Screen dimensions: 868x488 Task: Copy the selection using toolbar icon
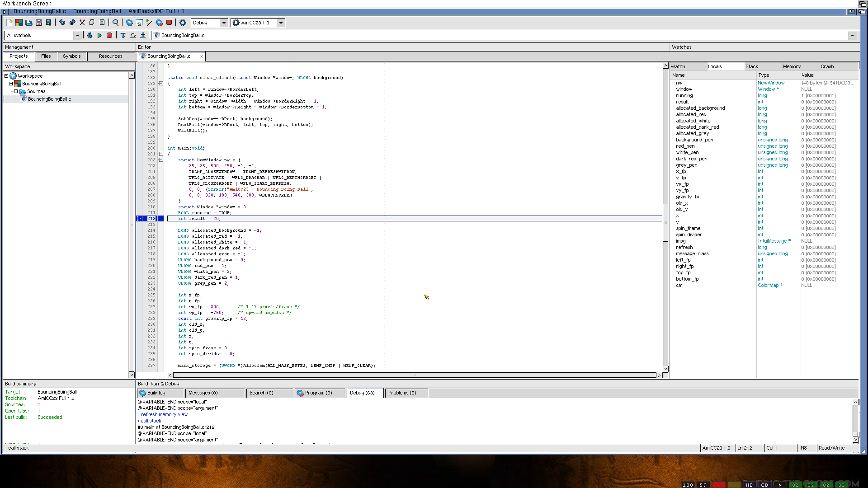[x=92, y=23]
